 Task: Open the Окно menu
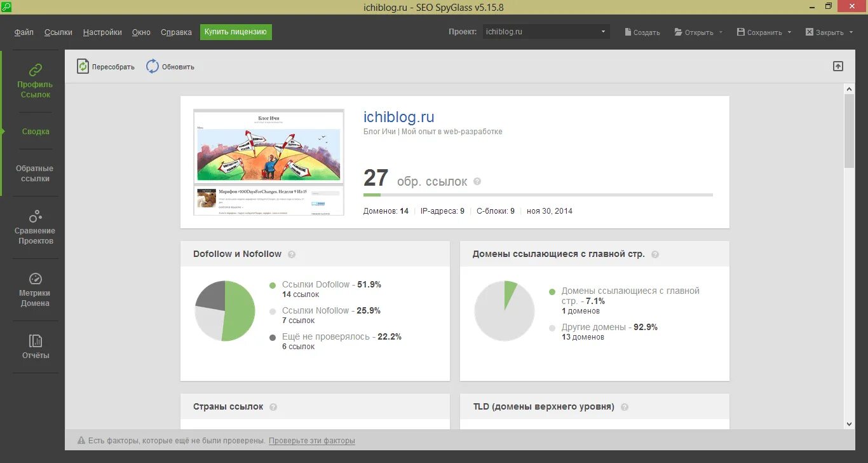tap(141, 32)
